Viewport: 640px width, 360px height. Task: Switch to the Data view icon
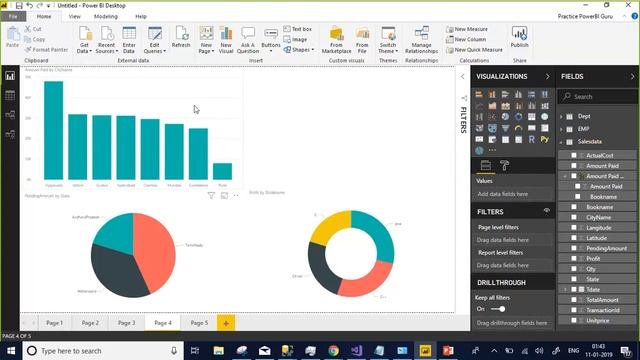click(10, 96)
